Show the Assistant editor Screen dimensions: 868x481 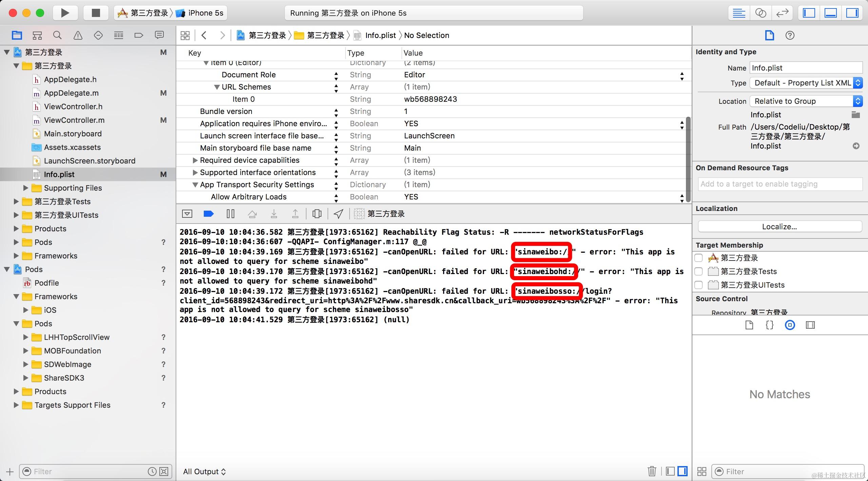click(761, 13)
